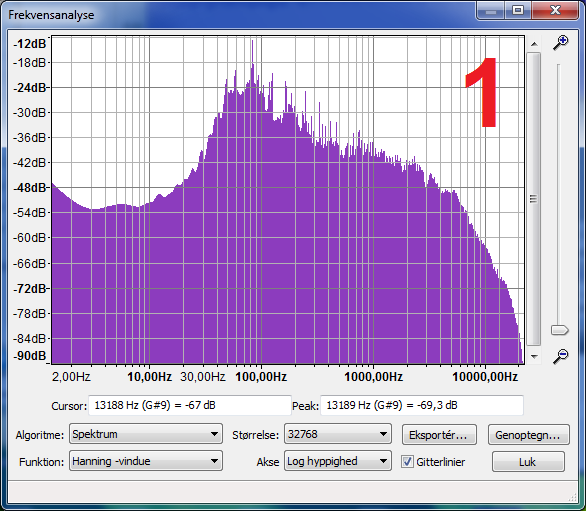Click the zoom out magnifier icon
This screenshot has height=511, width=586.
[x=561, y=356]
